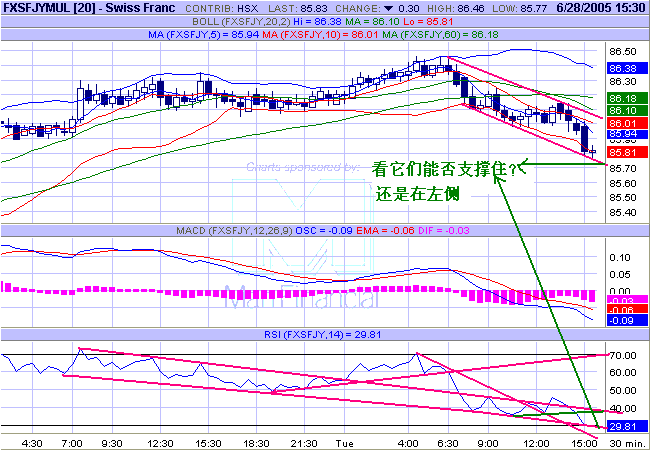
Task: Click the Charts sponsored by watermark text
Action: (x=302, y=168)
